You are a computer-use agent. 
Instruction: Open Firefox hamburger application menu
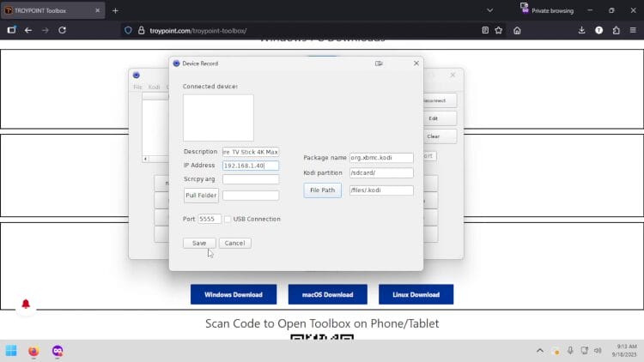point(633,30)
